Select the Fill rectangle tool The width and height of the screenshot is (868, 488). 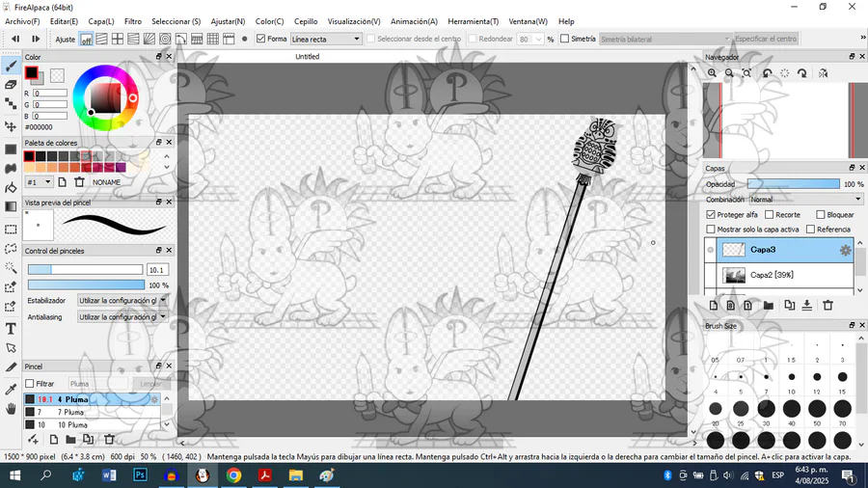[11, 149]
